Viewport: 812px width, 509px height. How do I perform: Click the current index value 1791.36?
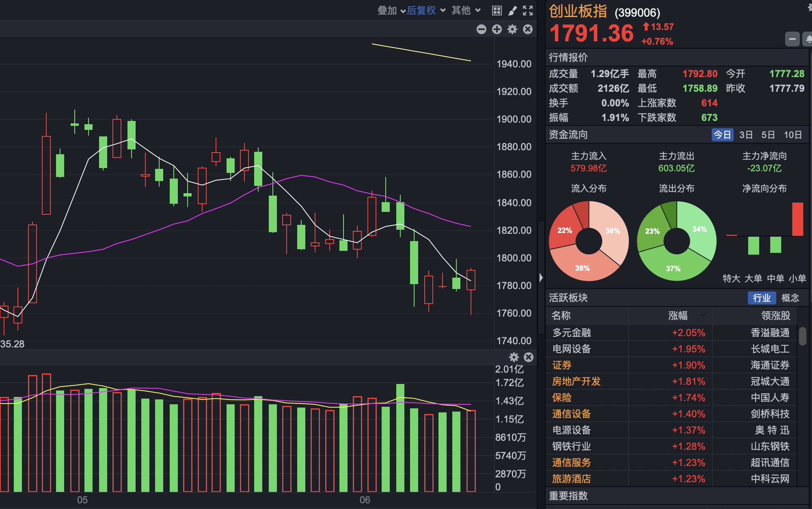pos(592,33)
